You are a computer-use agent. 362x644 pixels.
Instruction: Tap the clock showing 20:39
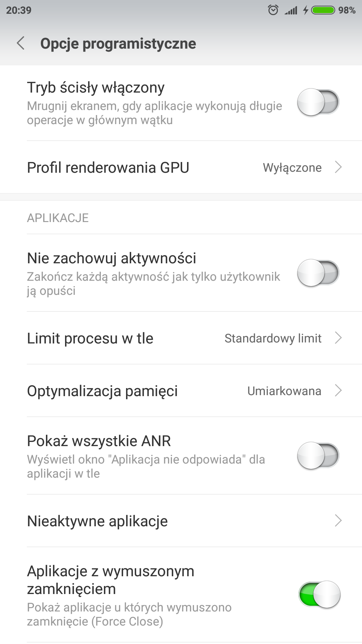pyautogui.click(x=19, y=10)
